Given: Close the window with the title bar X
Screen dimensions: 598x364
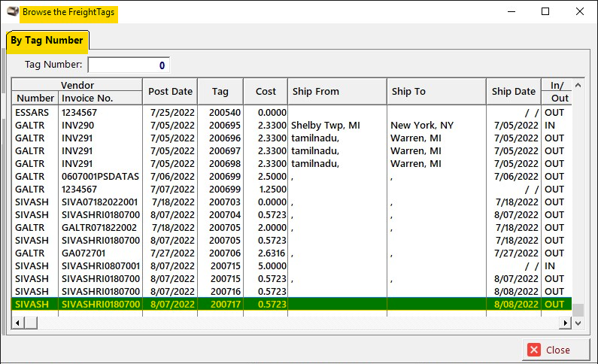Looking at the screenshot, I should 580,11.
